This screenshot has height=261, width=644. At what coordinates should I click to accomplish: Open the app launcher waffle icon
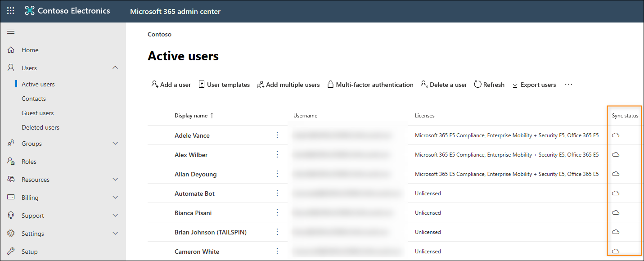pyautogui.click(x=10, y=11)
